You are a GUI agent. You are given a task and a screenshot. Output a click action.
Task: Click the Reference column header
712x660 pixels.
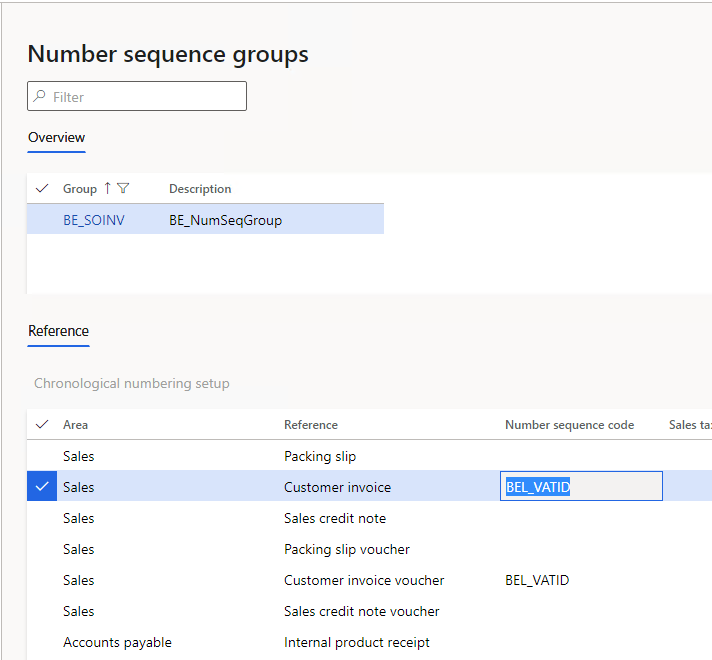tap(311, 424)
